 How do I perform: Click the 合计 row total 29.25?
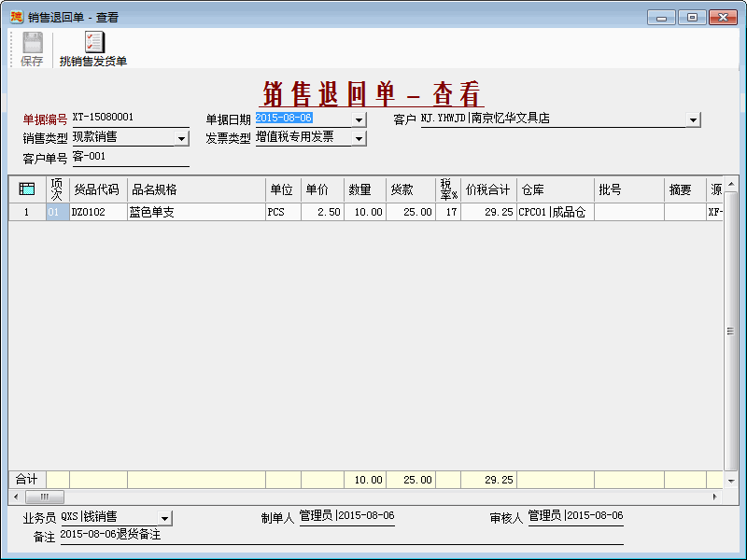click(488, 480)
